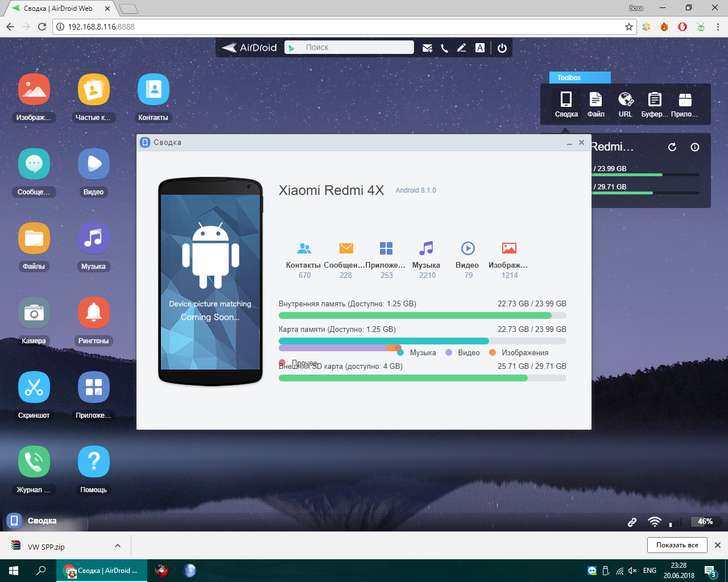Click the AirDroid logo in the top bar
Viewport: 728px width, 582px height.
tap(249, 48)
